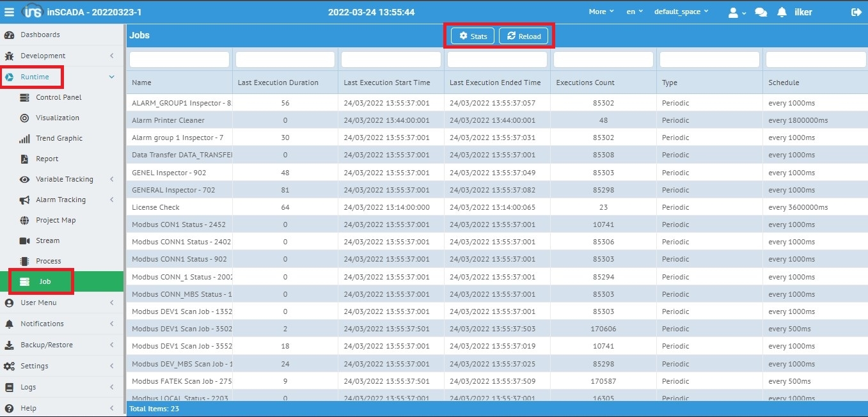The image size is (868, 417).
Task: Click the hamburger menu icon in header
Action: (9, 12)
